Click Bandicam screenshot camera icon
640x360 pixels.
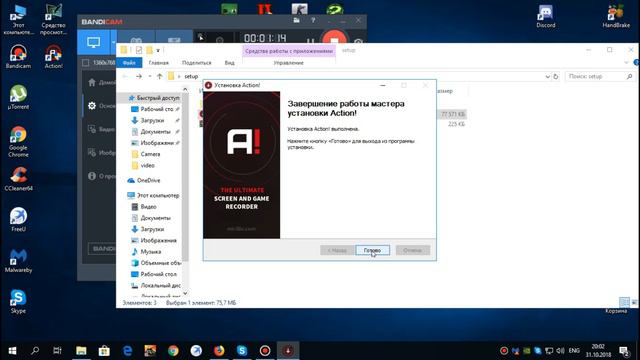pos(358,41)
